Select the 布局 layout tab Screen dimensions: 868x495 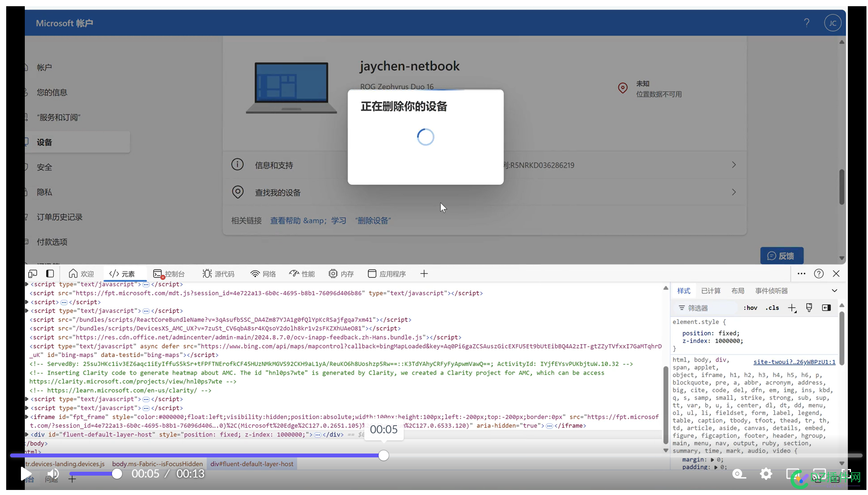pyautogui.click(x=737, y=291)
